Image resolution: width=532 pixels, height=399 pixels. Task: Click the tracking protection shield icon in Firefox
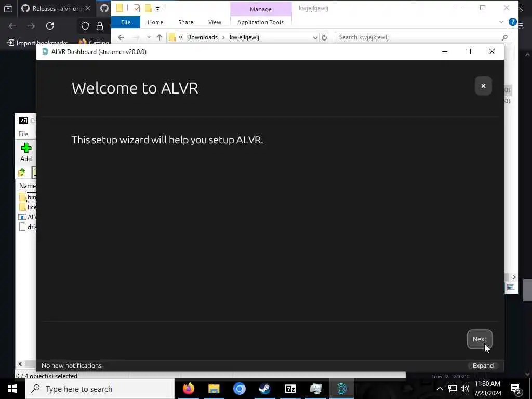point(85,26)
